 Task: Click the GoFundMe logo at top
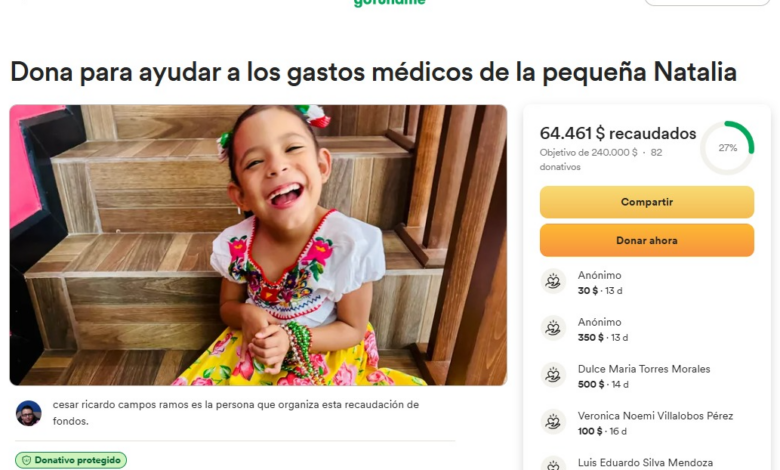click(x=390, y=2)
